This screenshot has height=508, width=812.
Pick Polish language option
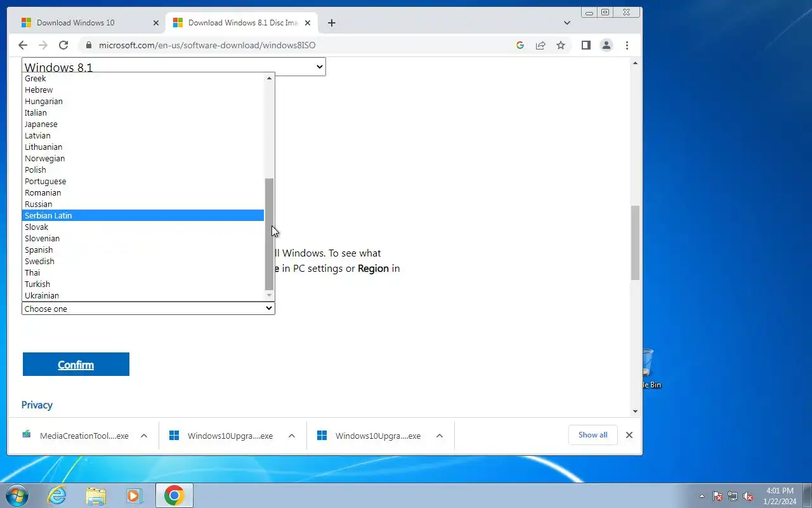point(143,170)
